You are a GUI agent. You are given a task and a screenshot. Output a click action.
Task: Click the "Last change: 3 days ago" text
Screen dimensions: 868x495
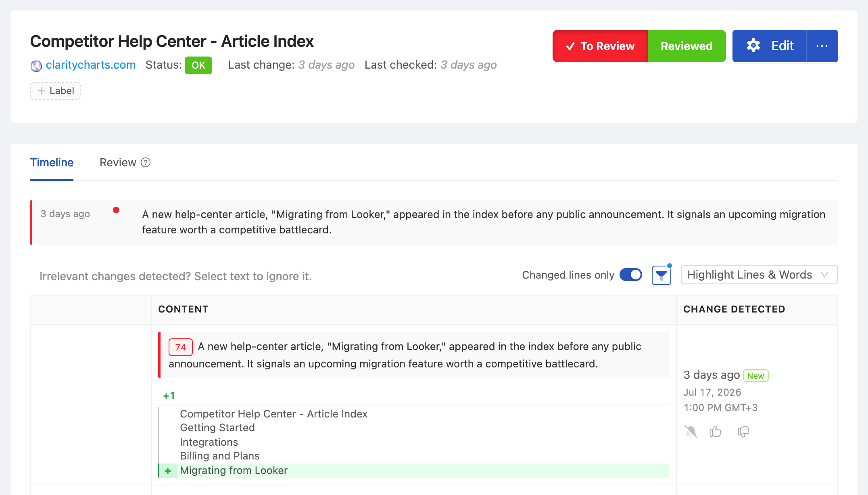(x=291, y=65)
